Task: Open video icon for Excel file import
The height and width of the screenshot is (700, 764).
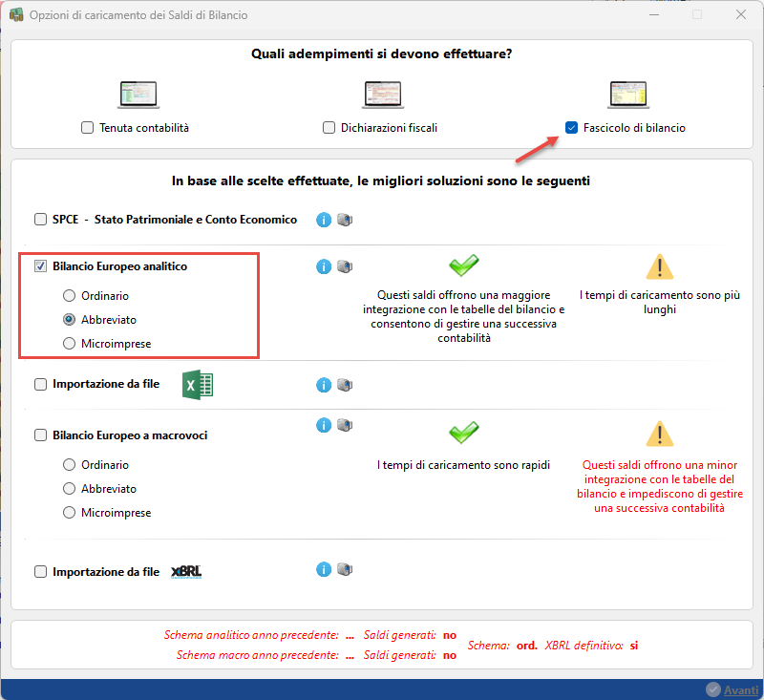Action: [x=345, y=385]
